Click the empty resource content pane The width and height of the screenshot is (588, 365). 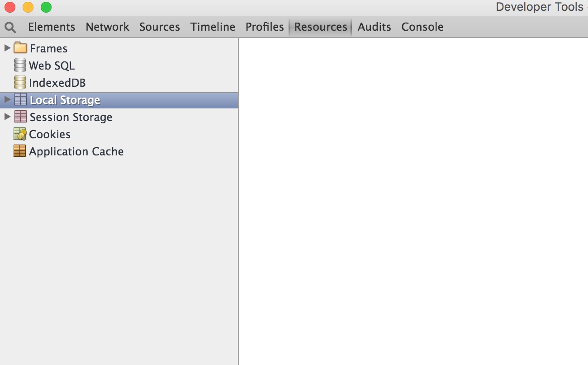(x=413, y=201)
